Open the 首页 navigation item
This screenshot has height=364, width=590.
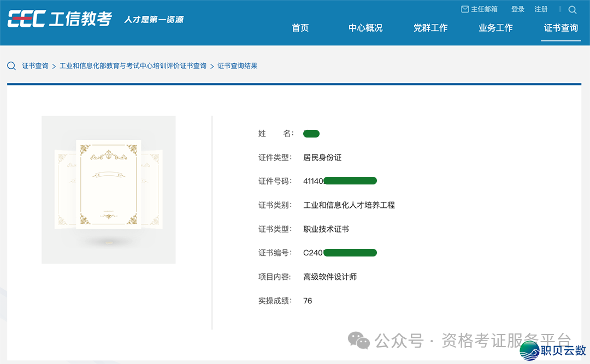(x=300, y=28)
